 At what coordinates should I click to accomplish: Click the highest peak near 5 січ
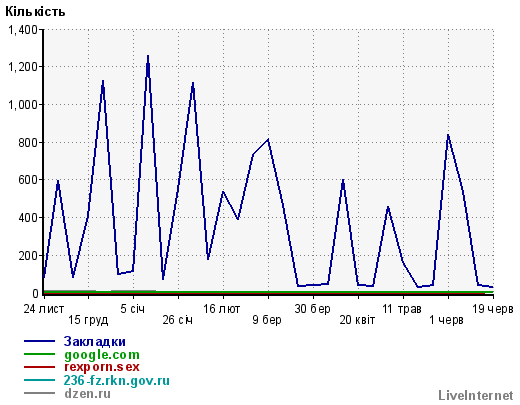pos(148,56)
